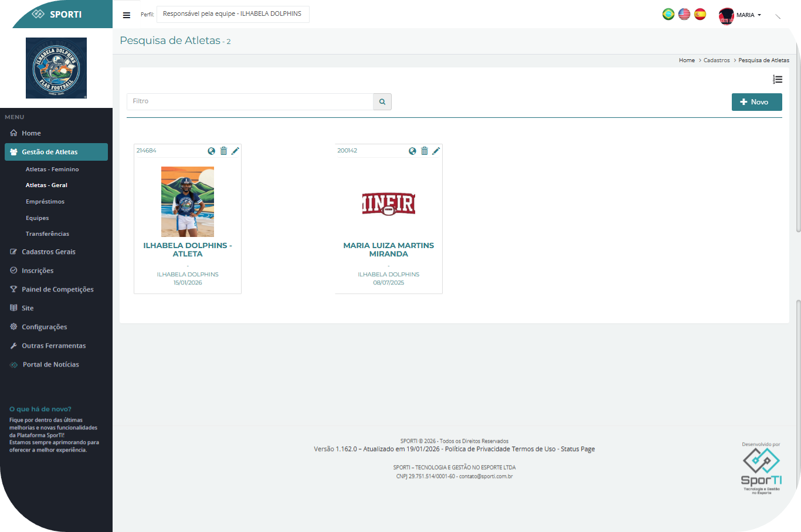Open Painel de Competições menu item
Viewport: 801px width, 532px height.
pos(57,289)
